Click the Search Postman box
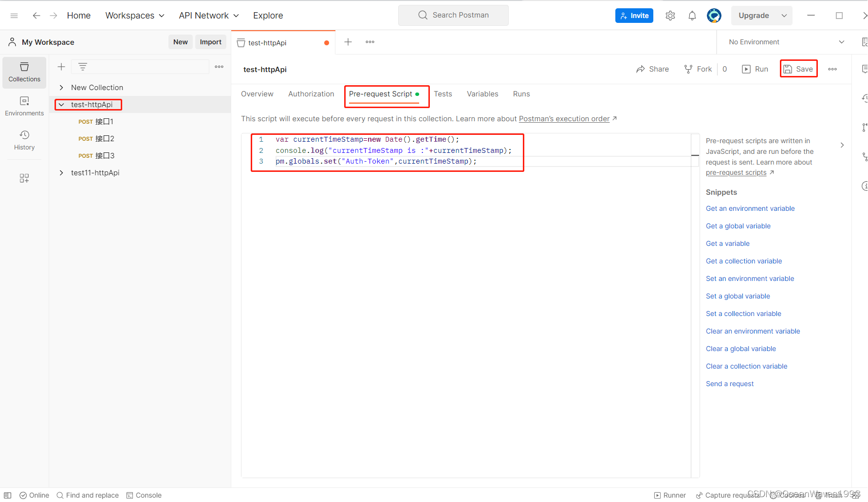Image resolution: width=868 pixels, height=502 pixels. [453, 15]
